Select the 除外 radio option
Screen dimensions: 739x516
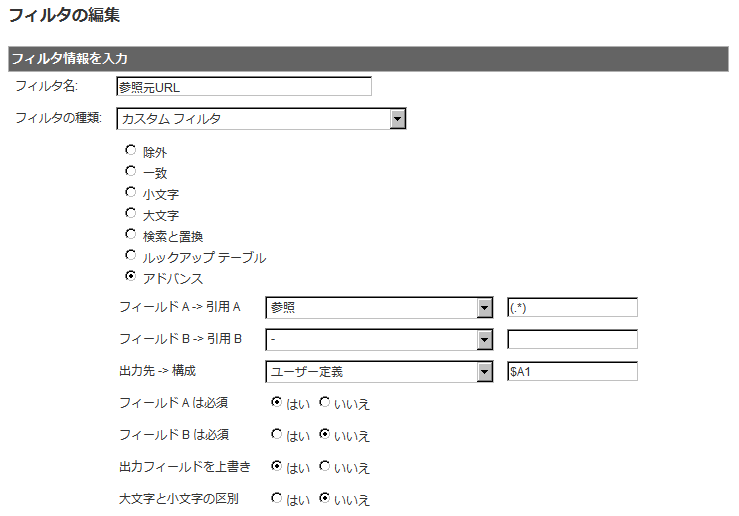131,150
